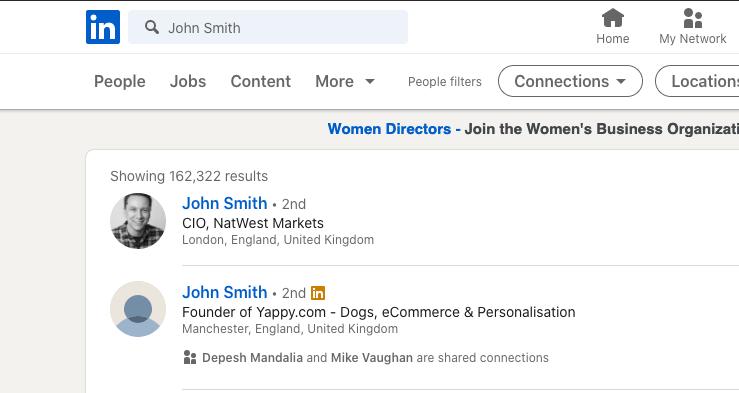Click the Depesh Mandalia shared connections link
The width and height of the screenshot is (739, 393).
click(252, 358)
